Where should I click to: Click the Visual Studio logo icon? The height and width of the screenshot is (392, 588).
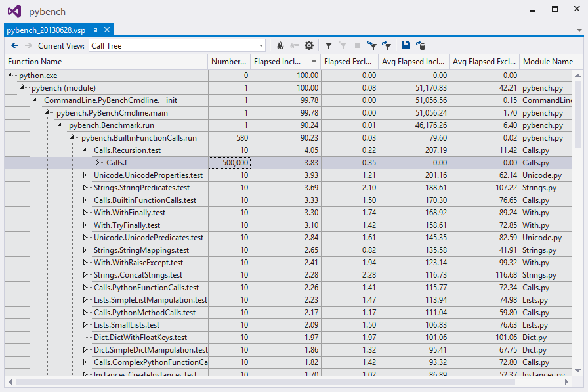pyautogui.click(x=14, y=11)
